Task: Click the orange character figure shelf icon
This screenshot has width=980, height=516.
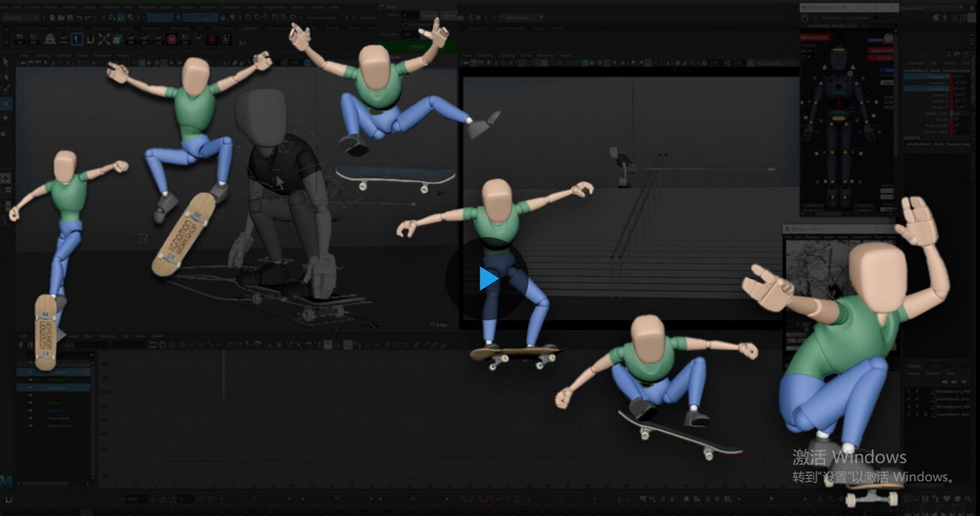Action: pyautogui.click(x=225, y=39)
